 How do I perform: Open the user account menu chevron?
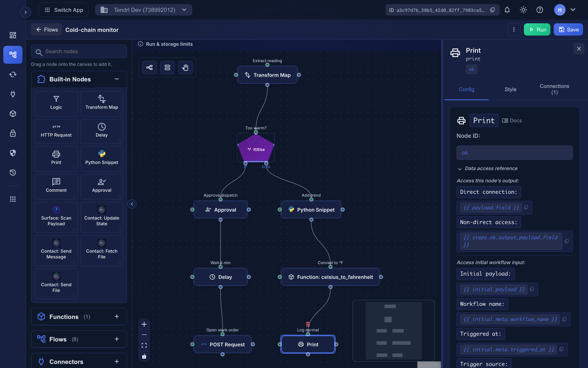[x=573, y=10]
